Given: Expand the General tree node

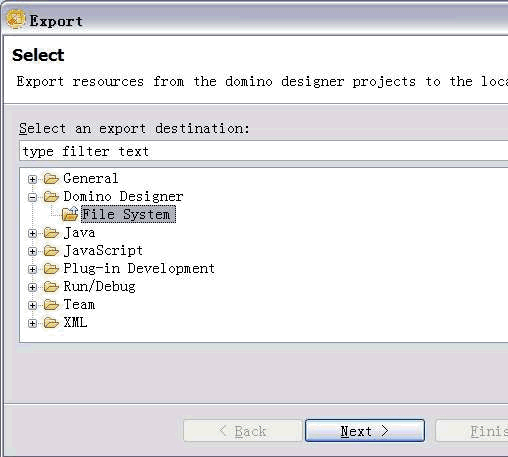Looking at the screenshot, I should pyautogui.click(x=32, y=179).
